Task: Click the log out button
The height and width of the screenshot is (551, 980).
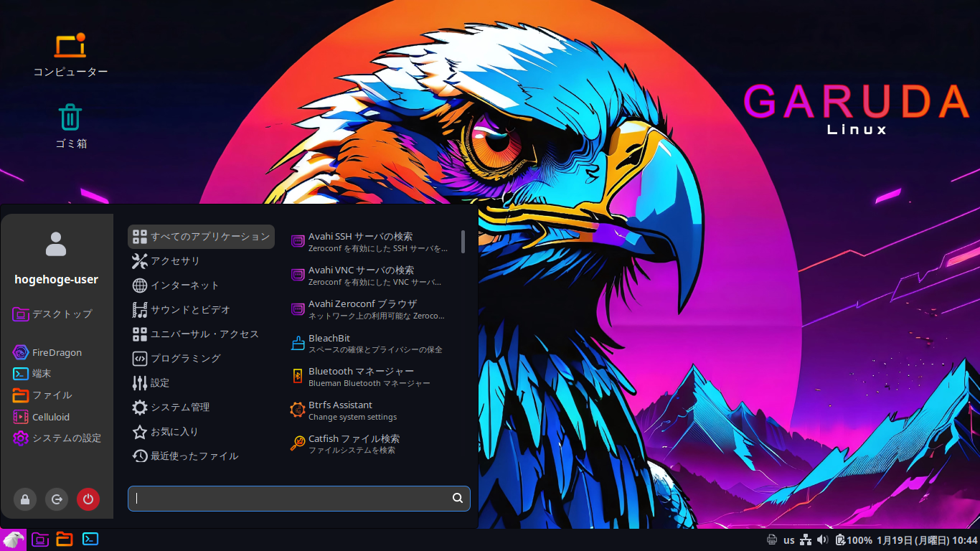Action: (57, 499)
